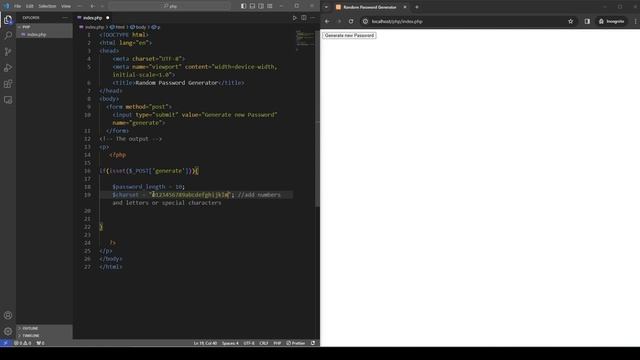Screen dimensions: 640x360
Task: Open the Extensions view
Action: [8, 84]
